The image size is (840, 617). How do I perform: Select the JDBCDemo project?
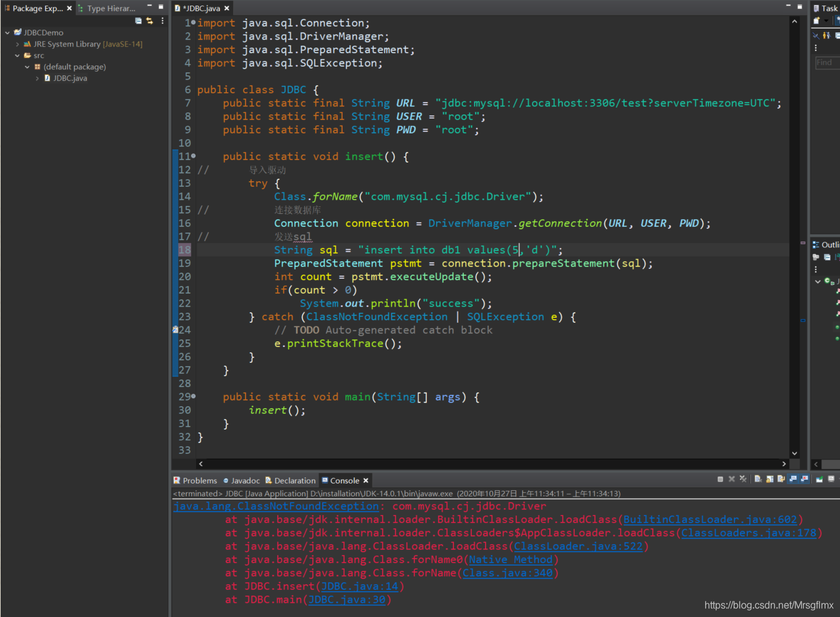point(38,33)
